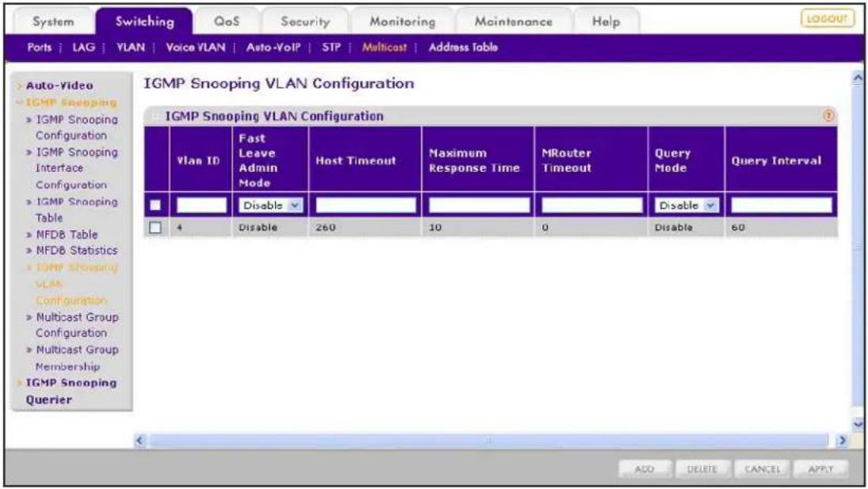Image resolution: width=868 pixels, height=489 pixels.
Task: Open the Address Table submenu
Action: (463, 48)
